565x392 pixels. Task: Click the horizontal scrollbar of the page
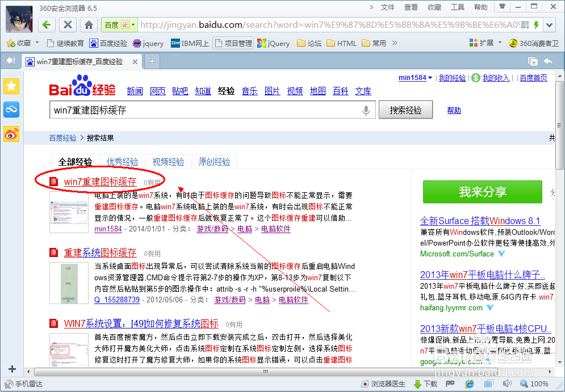click(265, 372)
